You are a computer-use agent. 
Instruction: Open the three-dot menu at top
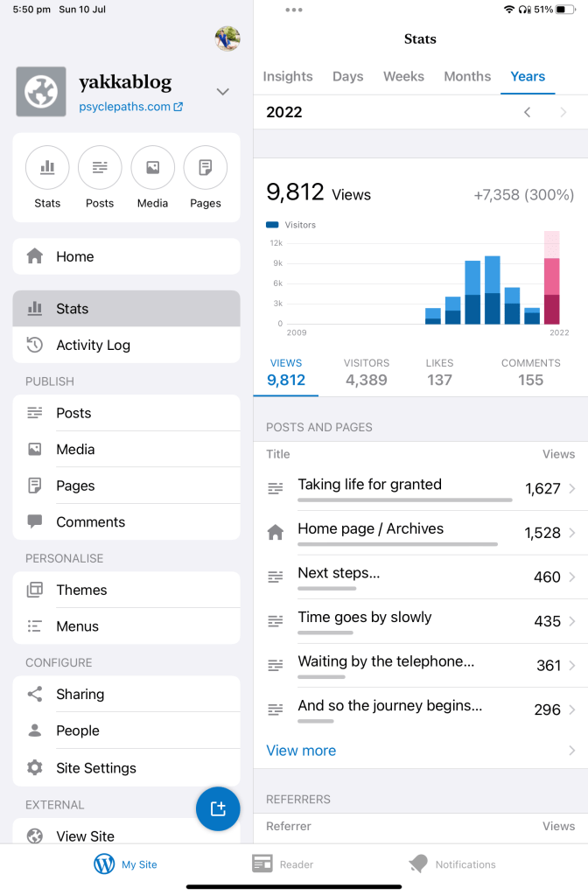(294, 10)
